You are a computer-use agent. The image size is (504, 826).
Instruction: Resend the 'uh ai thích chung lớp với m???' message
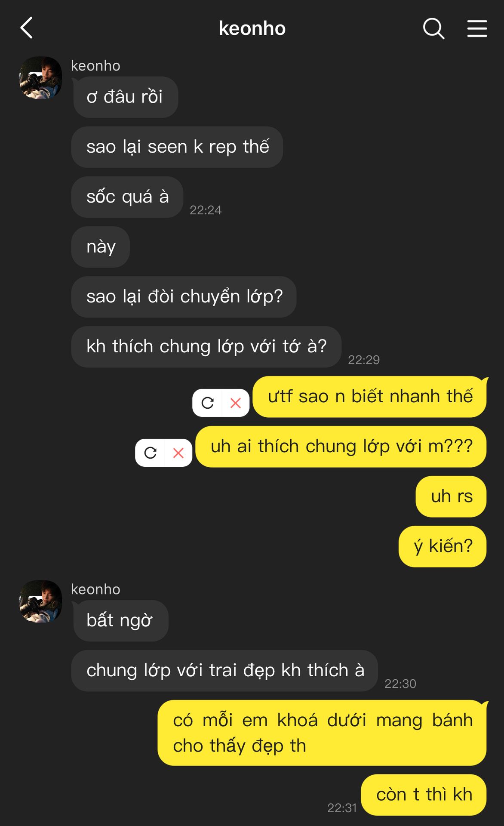(x=151, y=453)
